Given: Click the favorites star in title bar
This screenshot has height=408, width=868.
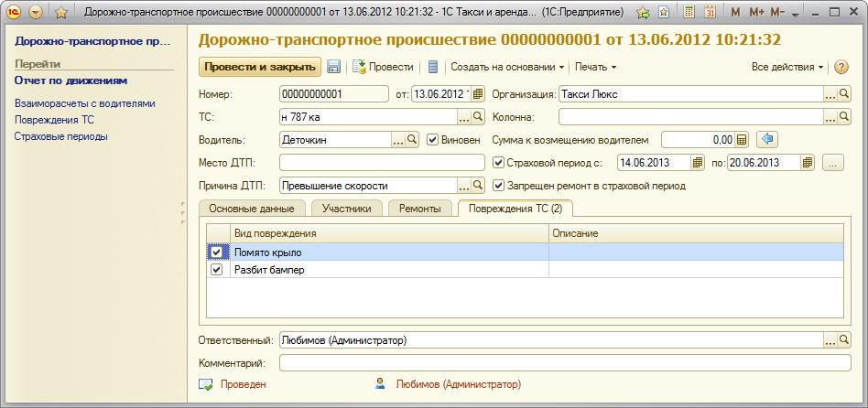Looking at the screenshot, I should 61,13.
